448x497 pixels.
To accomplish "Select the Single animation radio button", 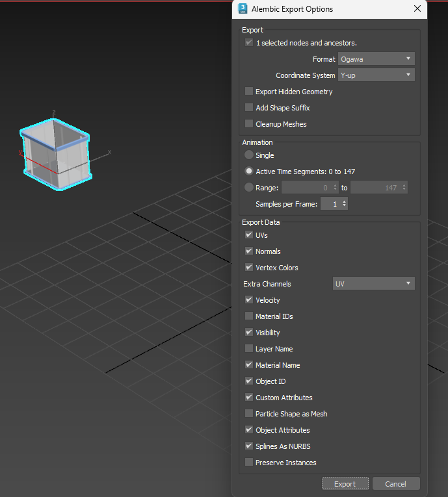I will click(249, 155).
